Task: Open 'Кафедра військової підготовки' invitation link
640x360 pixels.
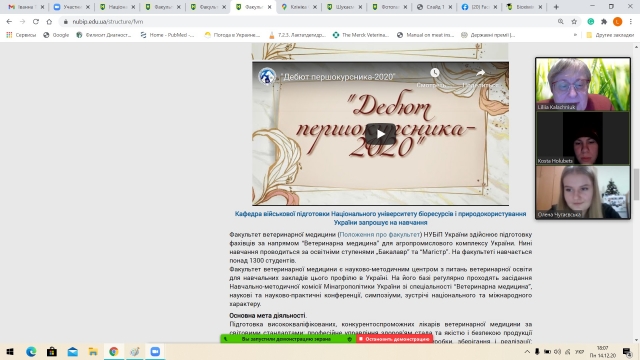Action: click(380, 218)
